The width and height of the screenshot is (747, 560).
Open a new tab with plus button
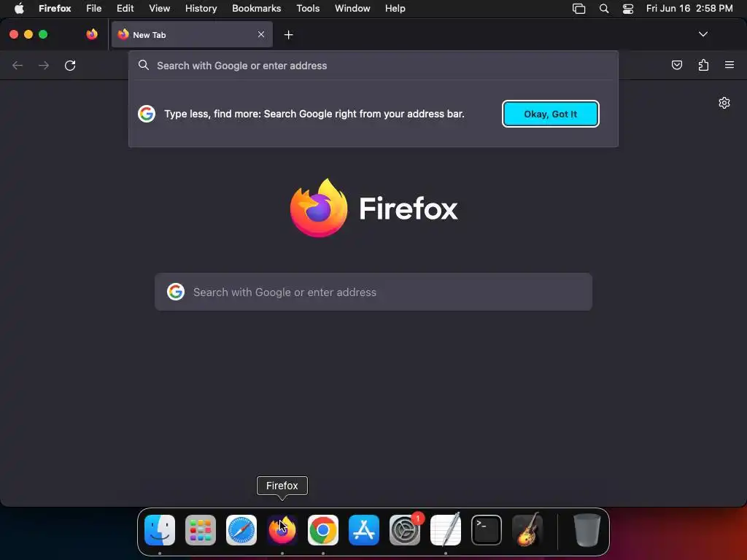coord(288,35)
